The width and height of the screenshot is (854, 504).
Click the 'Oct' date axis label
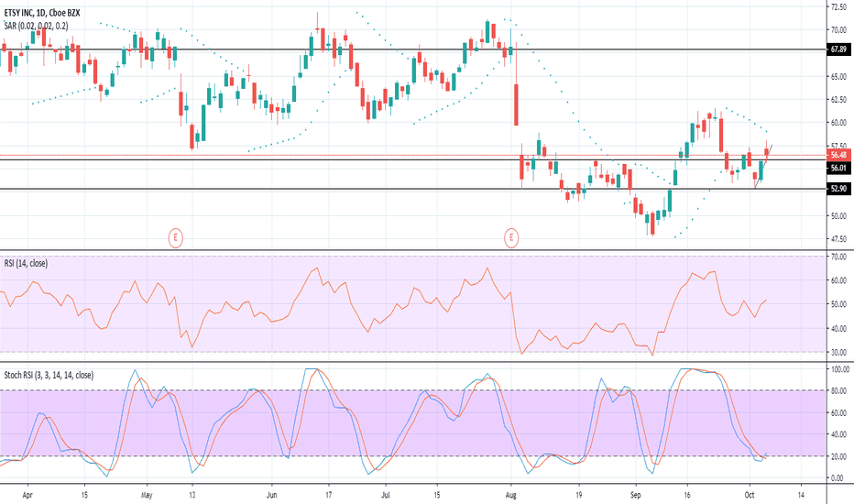tap(750, 495)
